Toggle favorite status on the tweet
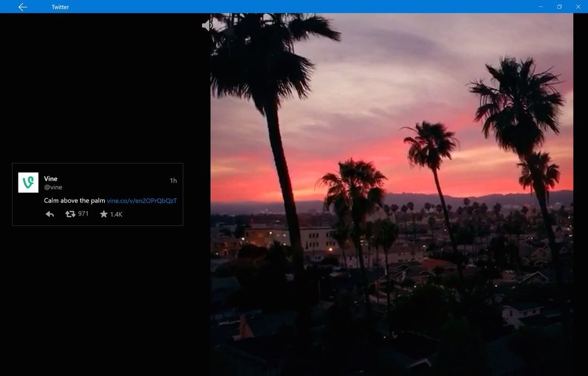Image resolution: width=588 pixels, height=376 pixels. (104, 213)
